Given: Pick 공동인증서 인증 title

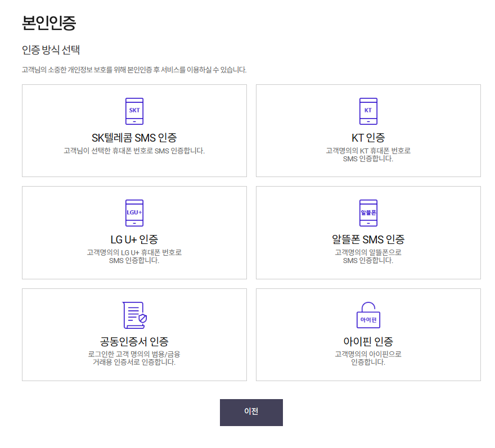Looking at the screenshot, I should coord(134,341).
